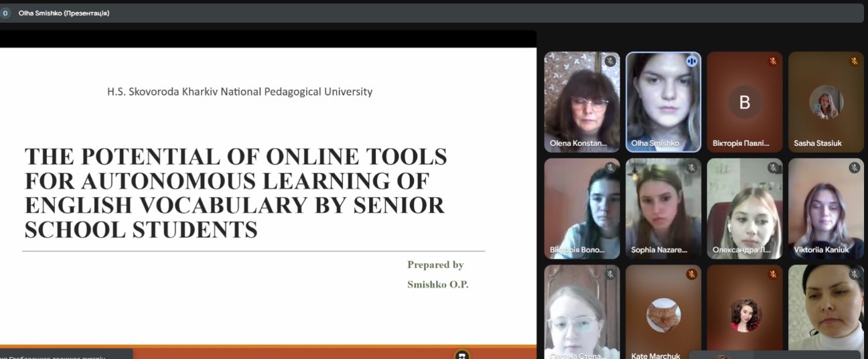Select the letter B avatar of Вікторія Павлі
Viewport: 868px width, 359px height.
point(744,102)
